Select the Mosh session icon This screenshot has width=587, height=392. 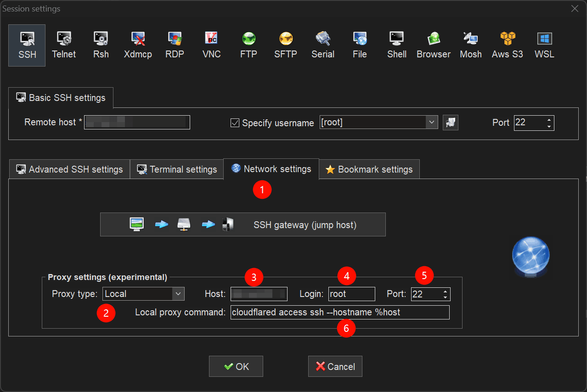pyautogui.click(x=470, y=45)
